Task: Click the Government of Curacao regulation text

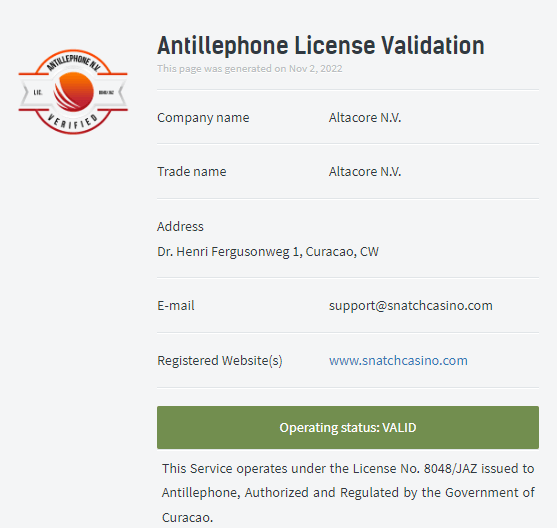Action: [348, 505]
